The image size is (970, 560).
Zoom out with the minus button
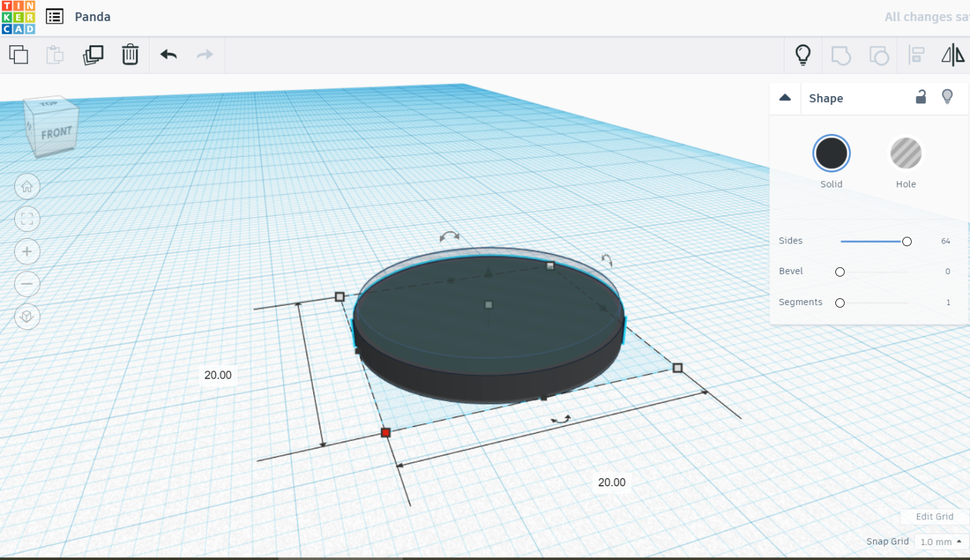point(27,283)
